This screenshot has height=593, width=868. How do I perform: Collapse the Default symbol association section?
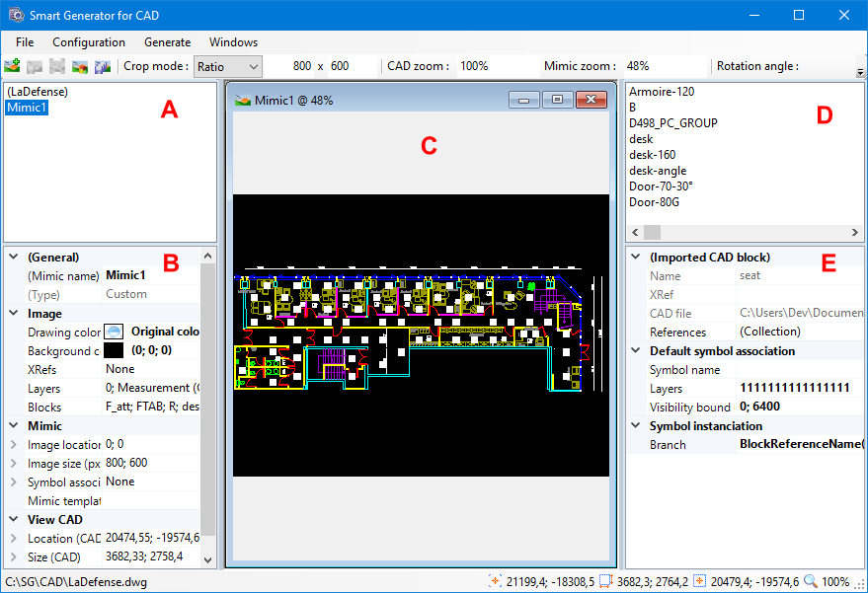coord(636,351)
